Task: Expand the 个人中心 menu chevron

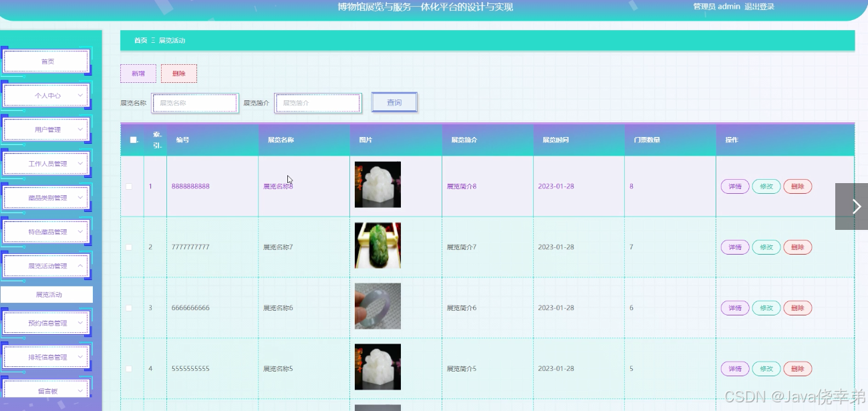Action: click(80, 96)
